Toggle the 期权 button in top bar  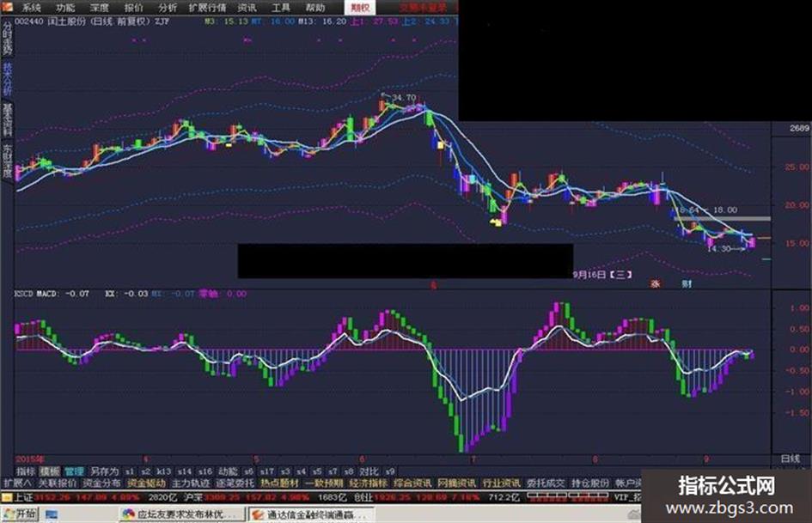coord(360,7)
